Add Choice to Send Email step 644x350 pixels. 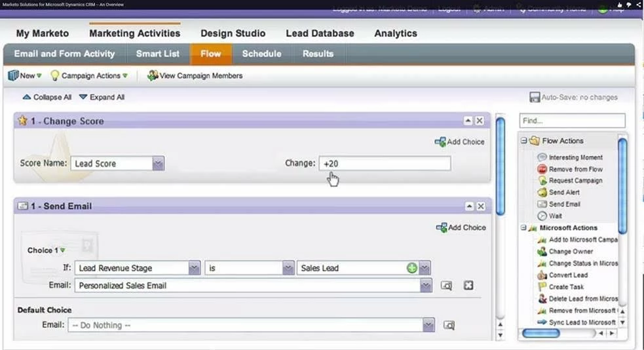pos(461,227)
